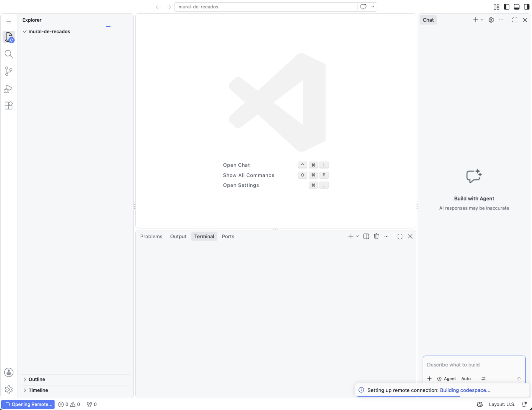Screen dimensions: 532x410
Task: Toggle the bottom panel visibility
Action: pos(517,7)
